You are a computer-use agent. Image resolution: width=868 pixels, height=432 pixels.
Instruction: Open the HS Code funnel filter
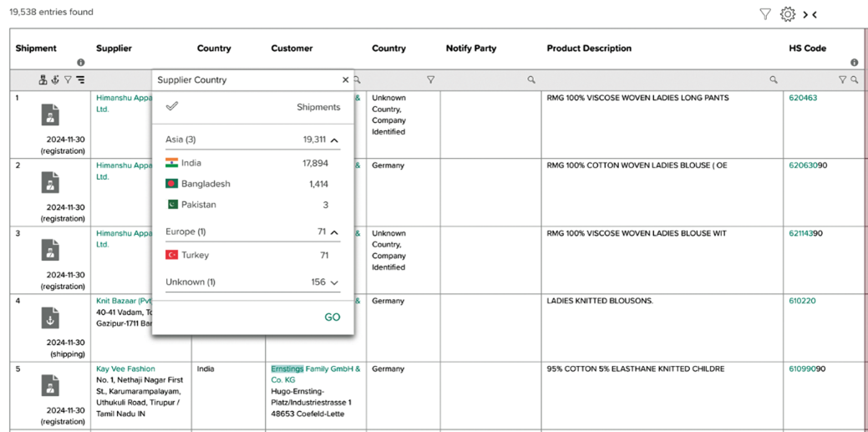[843, 79]
